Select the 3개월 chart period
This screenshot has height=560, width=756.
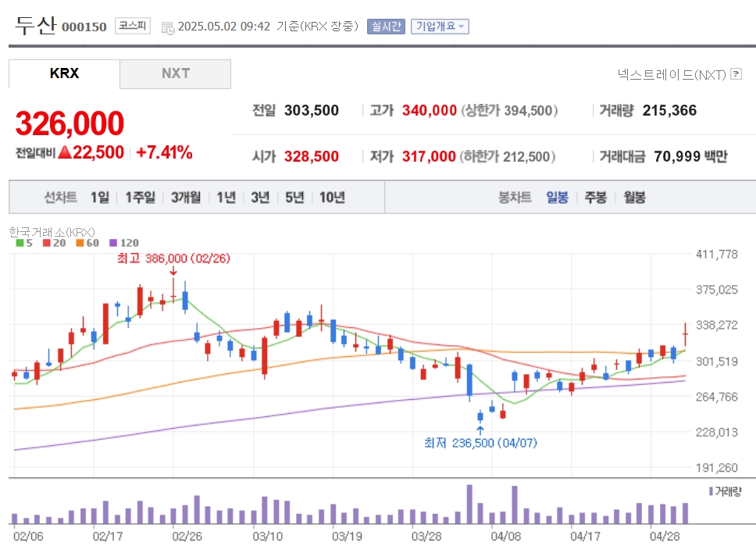point(186,198)
